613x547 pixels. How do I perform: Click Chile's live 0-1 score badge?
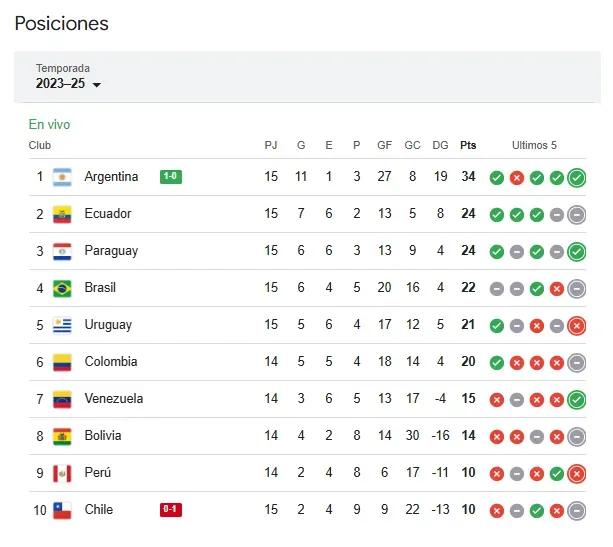(x=171, y=510)
